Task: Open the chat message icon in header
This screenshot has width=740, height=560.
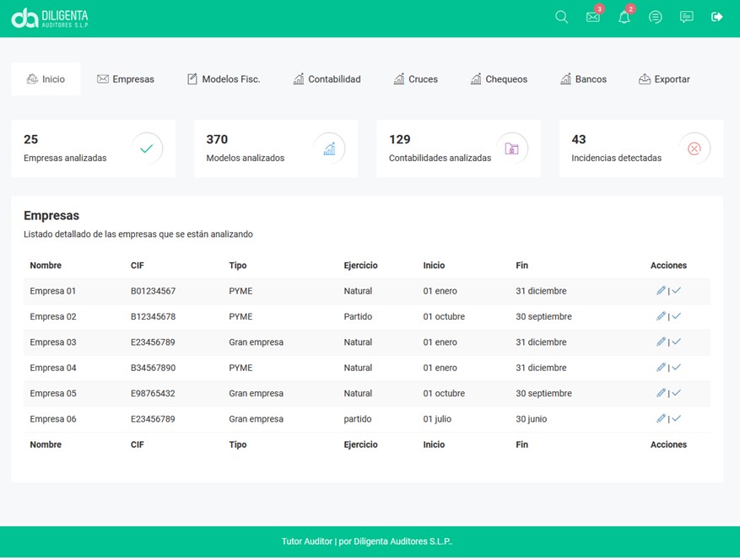Action: [687, 17]
